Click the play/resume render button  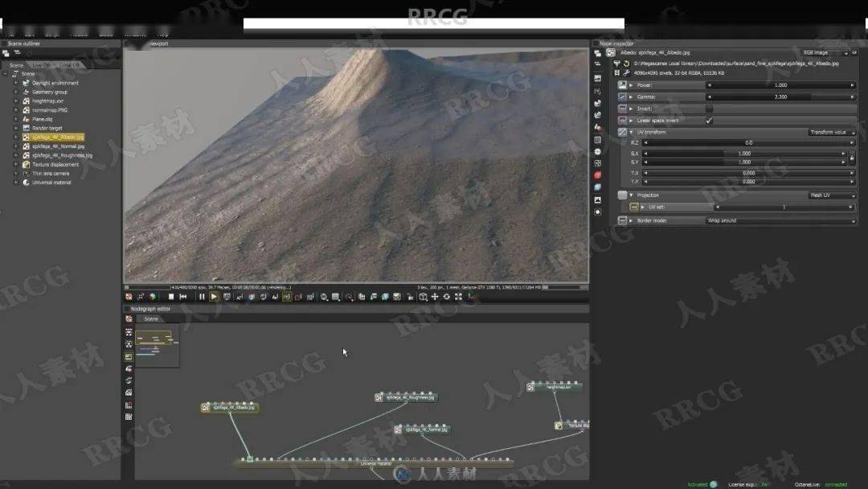[214, 297]
